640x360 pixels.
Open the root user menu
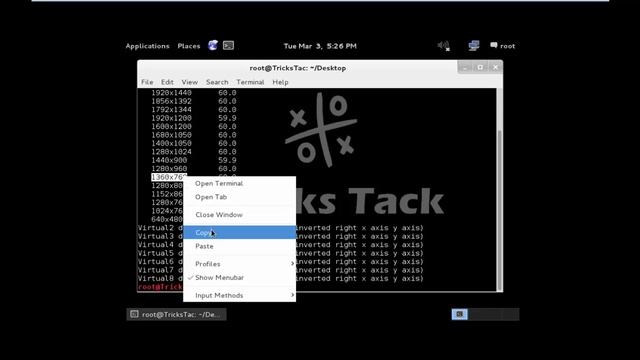click(x=503, y=46)
